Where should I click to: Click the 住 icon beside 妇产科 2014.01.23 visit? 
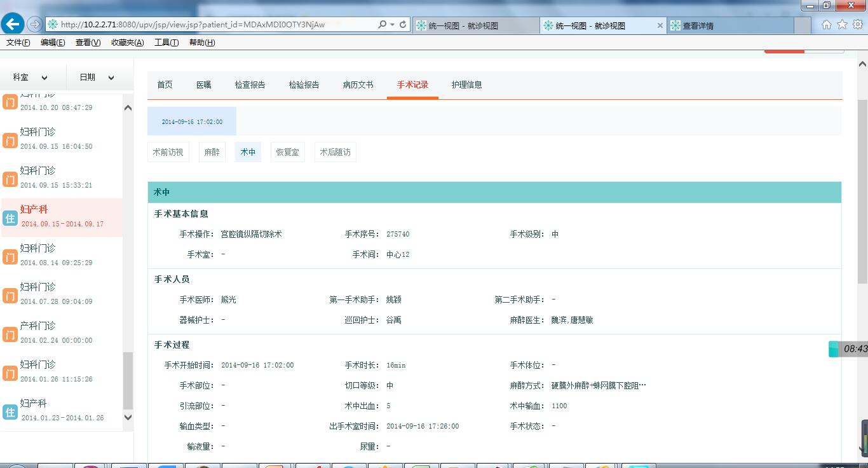point(10,411)
